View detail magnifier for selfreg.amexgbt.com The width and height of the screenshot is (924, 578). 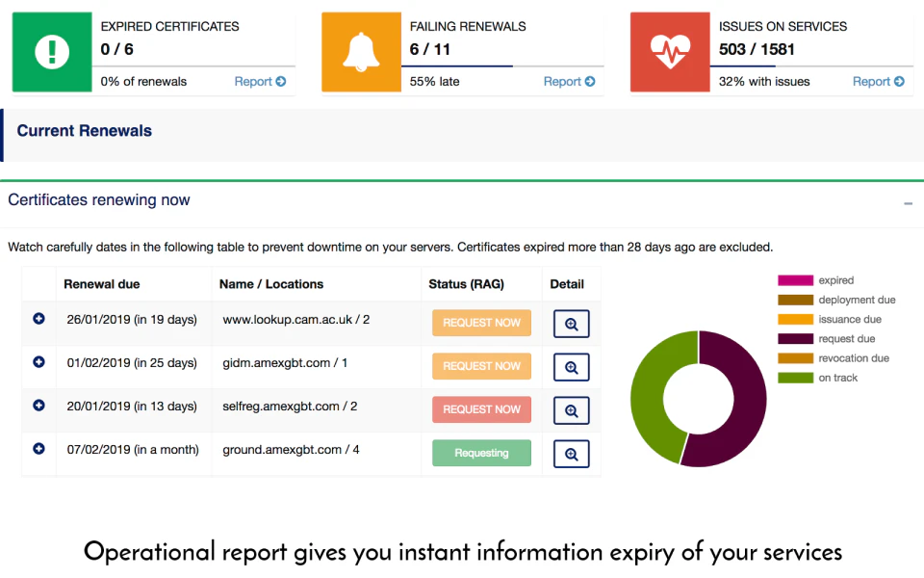[x=571, y=410]
